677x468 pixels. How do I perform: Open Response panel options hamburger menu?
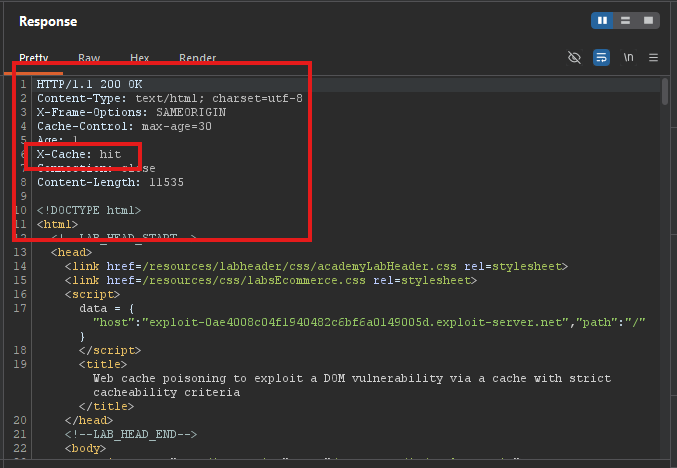pos(653,57)
